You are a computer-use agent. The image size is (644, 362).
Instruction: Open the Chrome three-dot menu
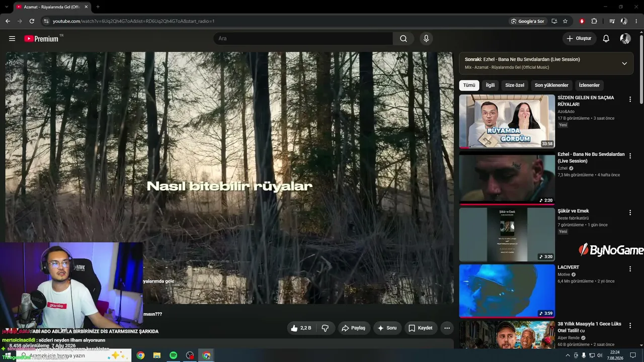click(x=636, y=21)
